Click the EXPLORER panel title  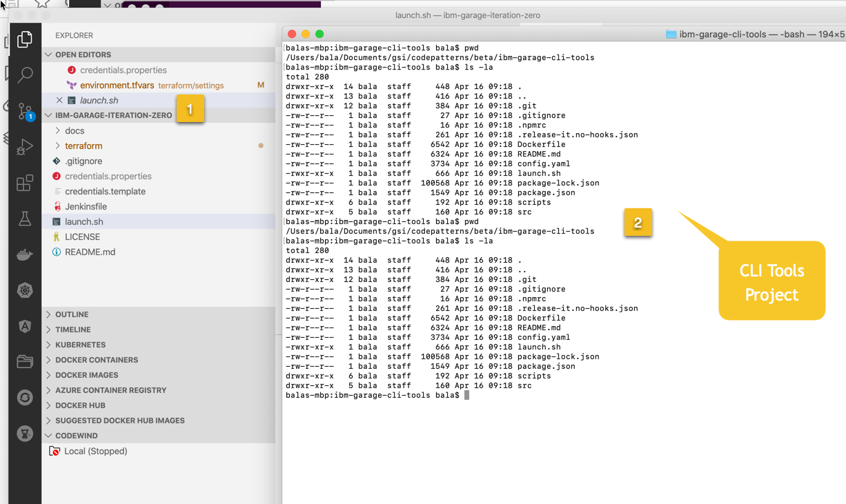(74, 36)
